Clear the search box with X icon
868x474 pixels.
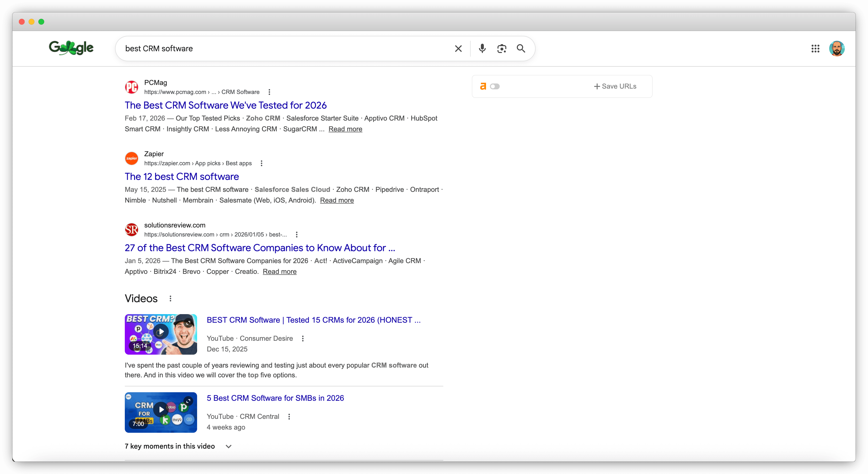click(x=458, y=49)
